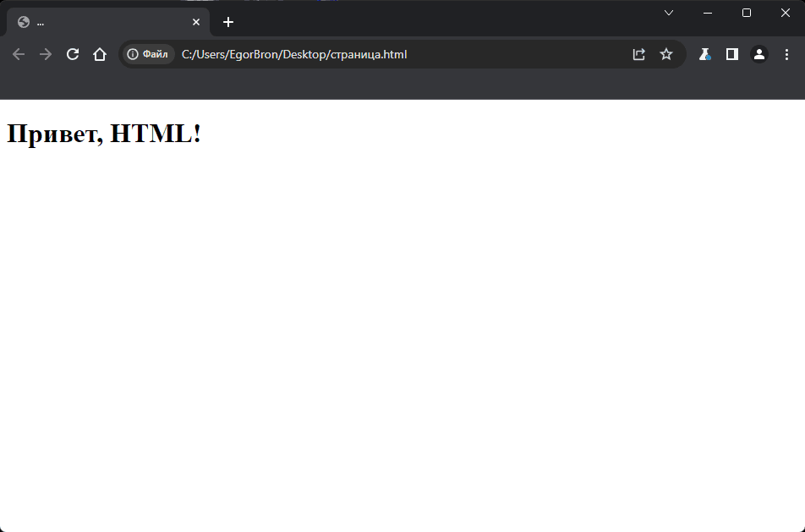
Task: Open the user profile menu
Action: 759,54
